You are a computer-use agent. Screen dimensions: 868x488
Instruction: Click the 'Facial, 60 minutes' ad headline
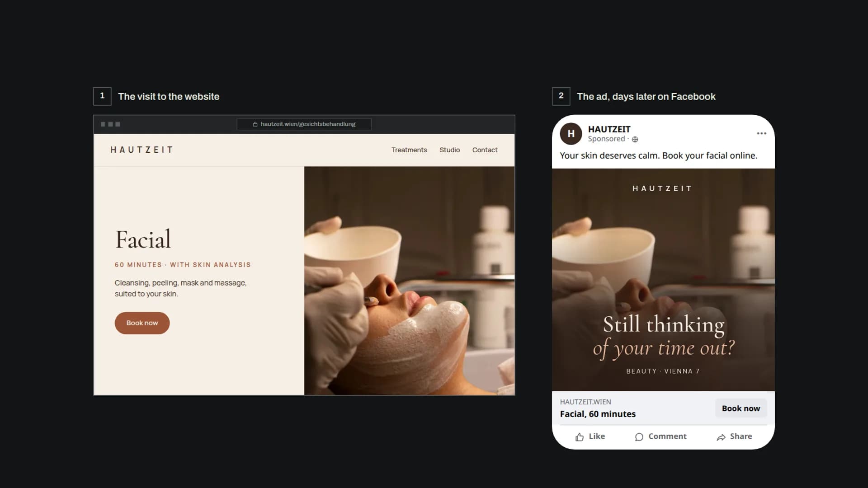tap(598, 414)
